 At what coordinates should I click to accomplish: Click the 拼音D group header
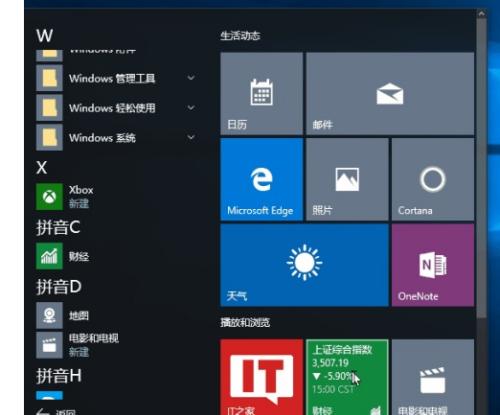pyautogui.click(x=59, y=286)
